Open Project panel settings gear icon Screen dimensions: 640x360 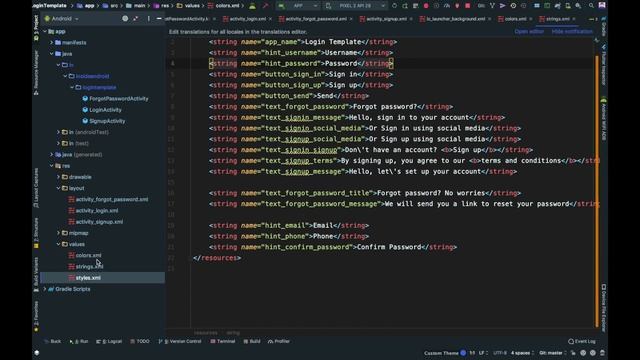pyautogui.click(x=125, y=18)
